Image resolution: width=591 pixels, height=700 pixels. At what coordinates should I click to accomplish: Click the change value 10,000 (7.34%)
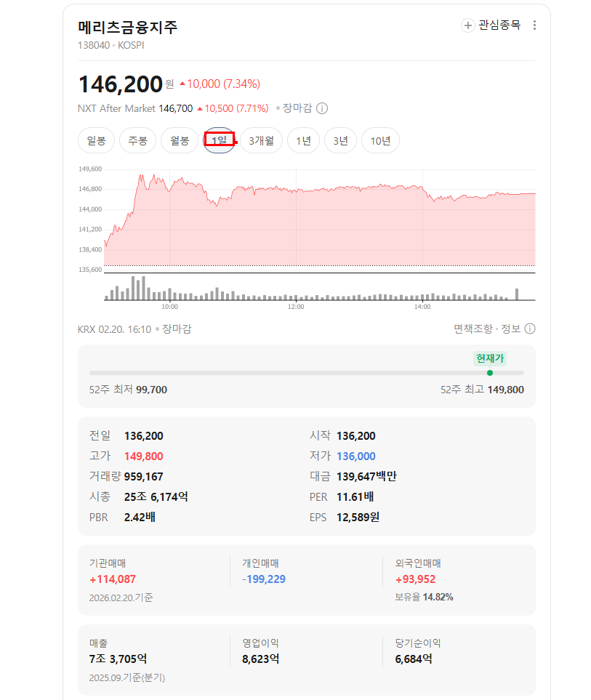(x=220, y=84)
